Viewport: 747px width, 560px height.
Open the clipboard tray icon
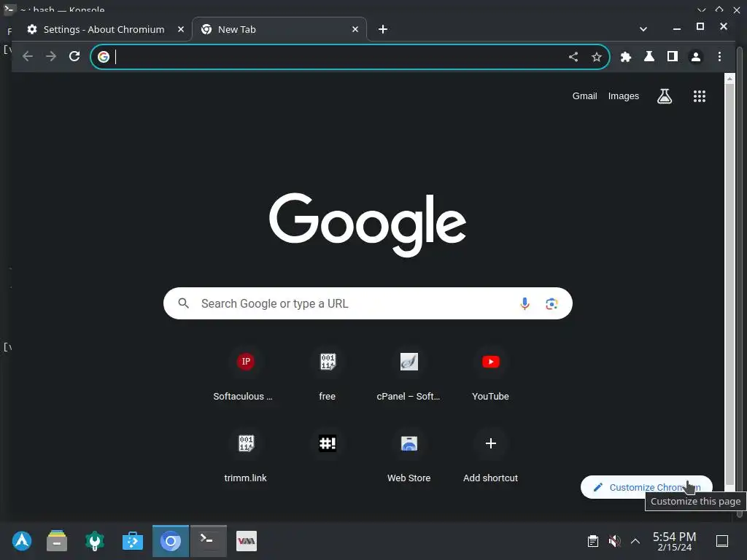(592, 541)
